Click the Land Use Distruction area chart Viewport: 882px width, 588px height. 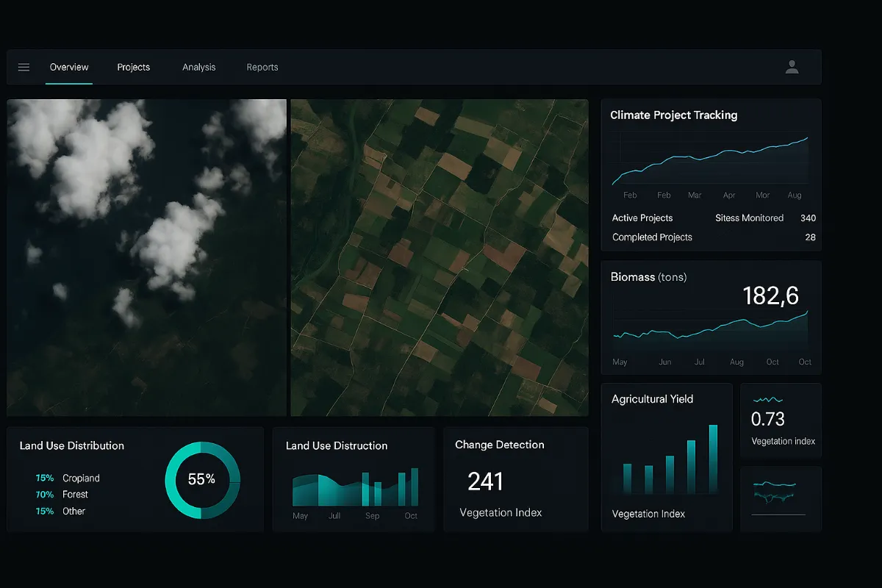(x=356, y=489)
